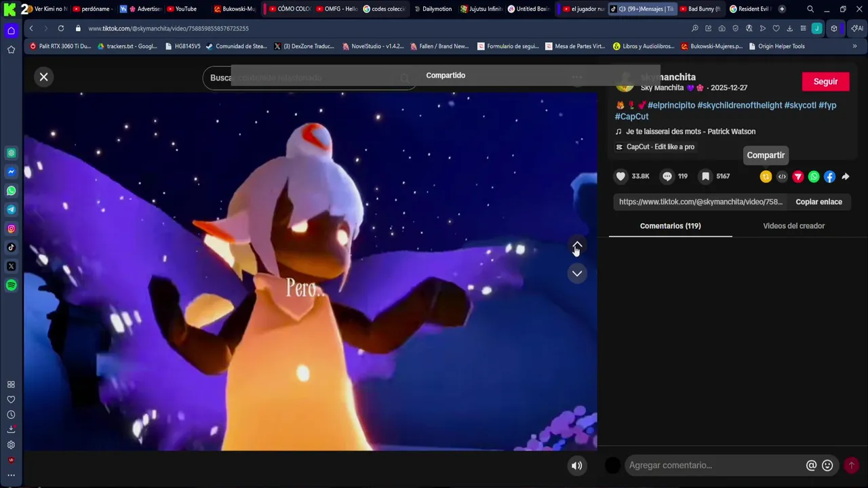Open Comunidad de Steam bookmark

click(236, 46)
